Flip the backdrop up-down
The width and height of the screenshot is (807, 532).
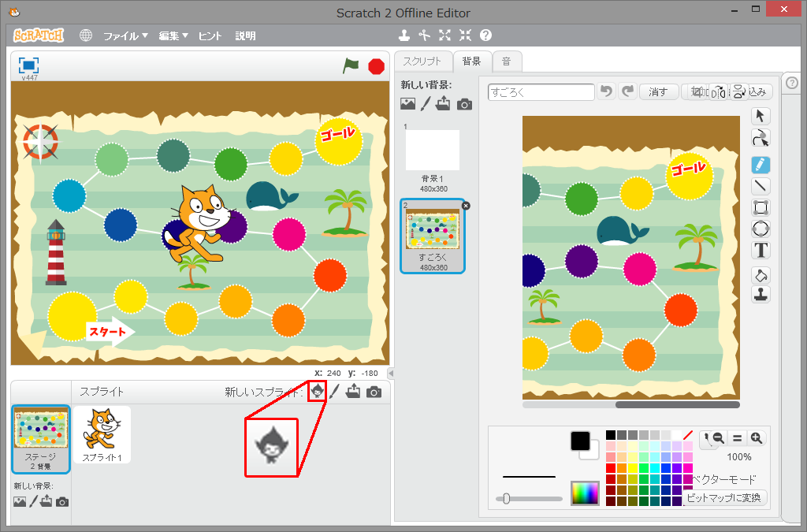click(739, 92)
